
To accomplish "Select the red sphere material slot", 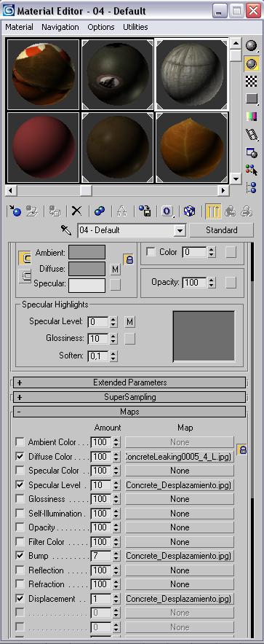I will (x=43, y=147).
